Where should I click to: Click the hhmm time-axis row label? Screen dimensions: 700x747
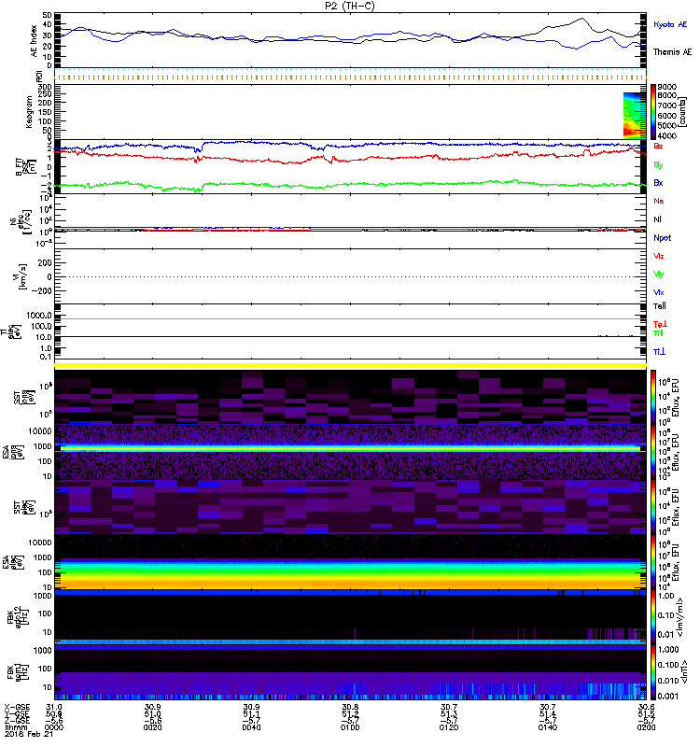14,727
